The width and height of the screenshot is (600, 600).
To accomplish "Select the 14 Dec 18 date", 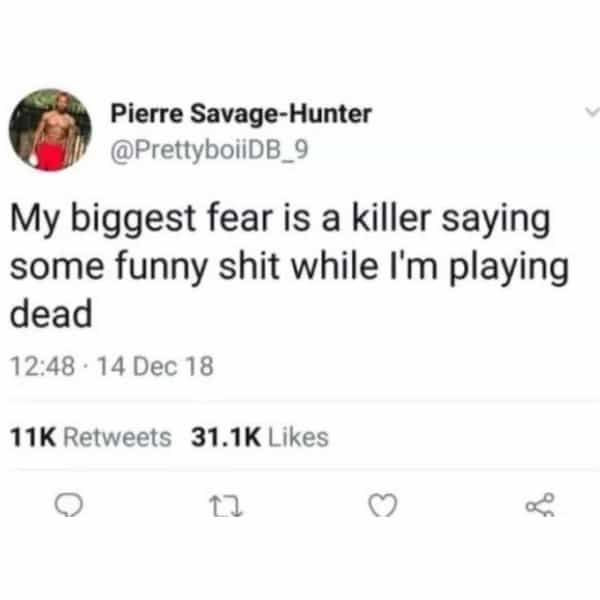I will point(156,366).
